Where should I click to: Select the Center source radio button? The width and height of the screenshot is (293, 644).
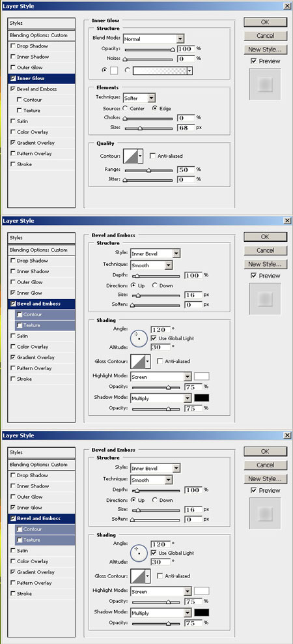(125, 108)
